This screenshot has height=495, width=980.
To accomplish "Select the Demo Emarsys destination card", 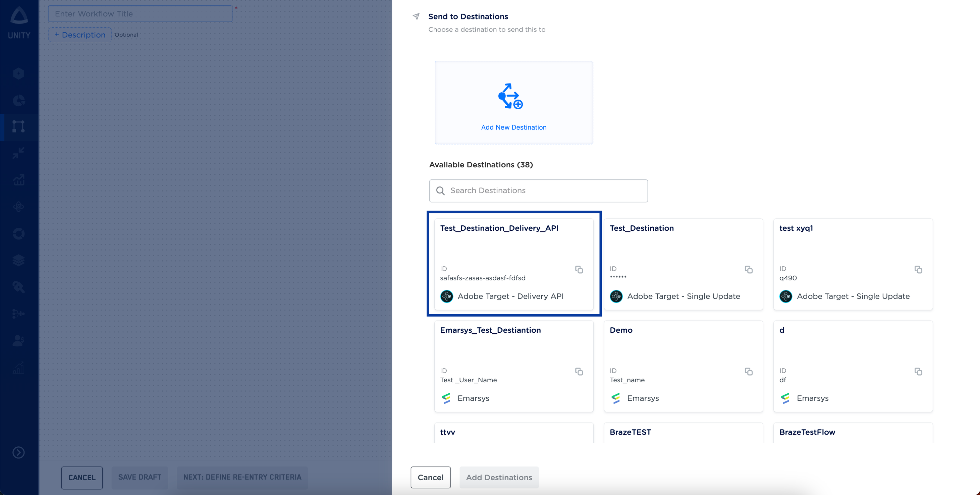I will (x=683, y=350).
